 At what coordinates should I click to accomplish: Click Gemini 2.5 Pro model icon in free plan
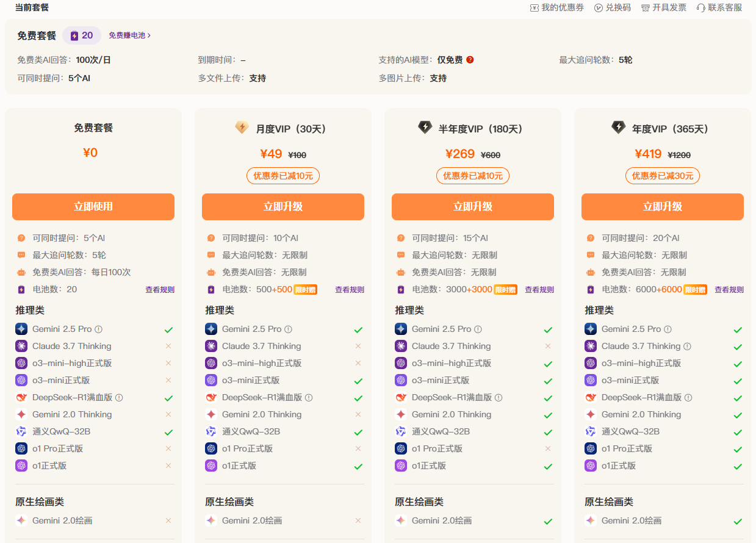tap(21, 329)
